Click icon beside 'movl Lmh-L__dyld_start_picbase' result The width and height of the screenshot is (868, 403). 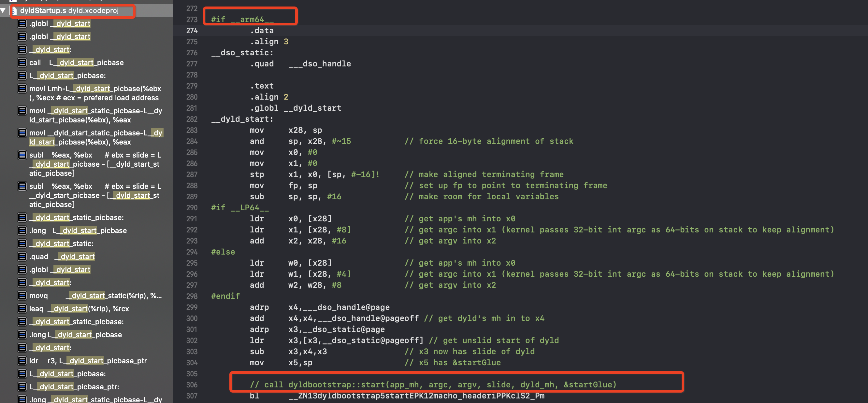(22, 89)
